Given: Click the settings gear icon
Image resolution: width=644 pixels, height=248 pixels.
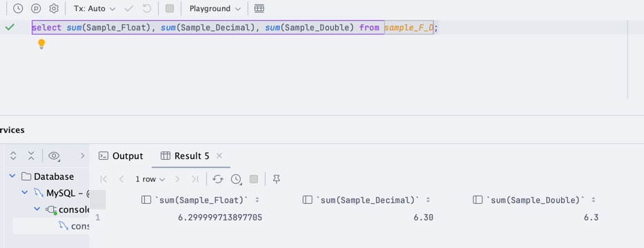Looking at the screenshot, I should tap(54, 8).
